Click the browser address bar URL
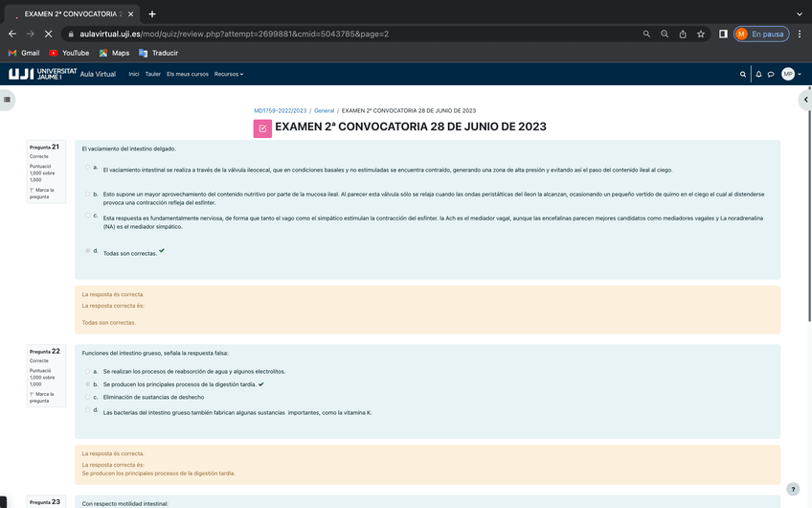Image resolution: width=812 pixels, height=508 pixels. tap(287, 34)
